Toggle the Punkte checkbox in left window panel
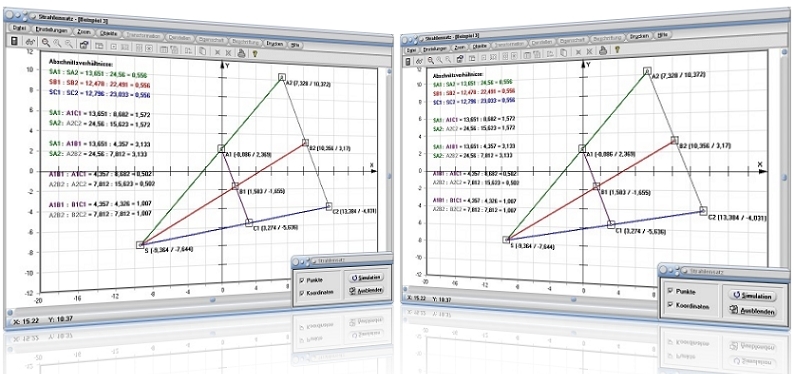The height and width of the screenshot is (374, 794). click(x=302, y=279)
